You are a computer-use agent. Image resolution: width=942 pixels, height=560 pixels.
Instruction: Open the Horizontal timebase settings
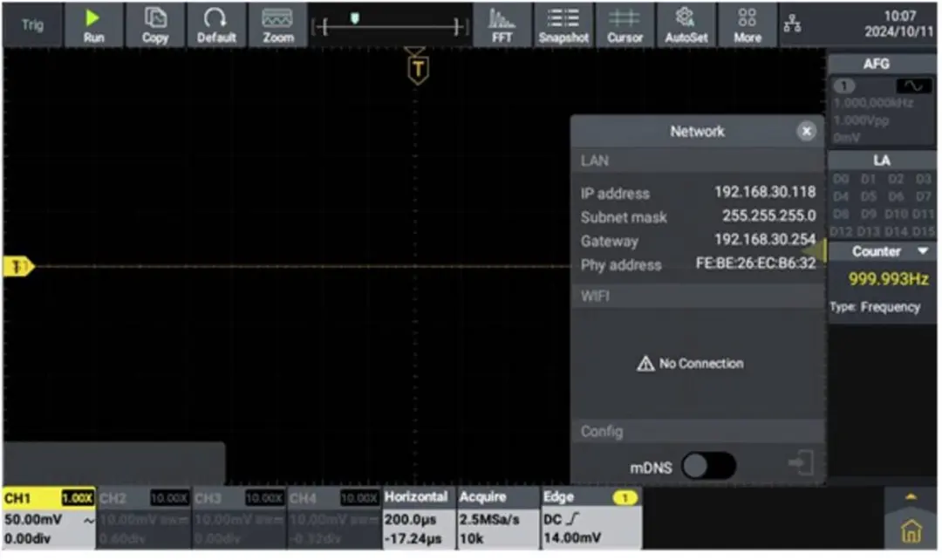coord(418,518)
